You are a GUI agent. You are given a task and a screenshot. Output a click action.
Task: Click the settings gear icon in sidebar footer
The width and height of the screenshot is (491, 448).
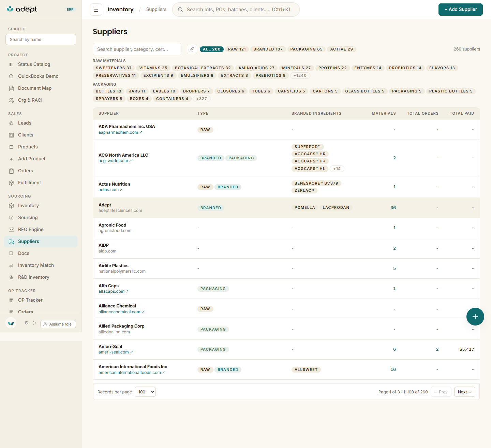tap(27, 323)
